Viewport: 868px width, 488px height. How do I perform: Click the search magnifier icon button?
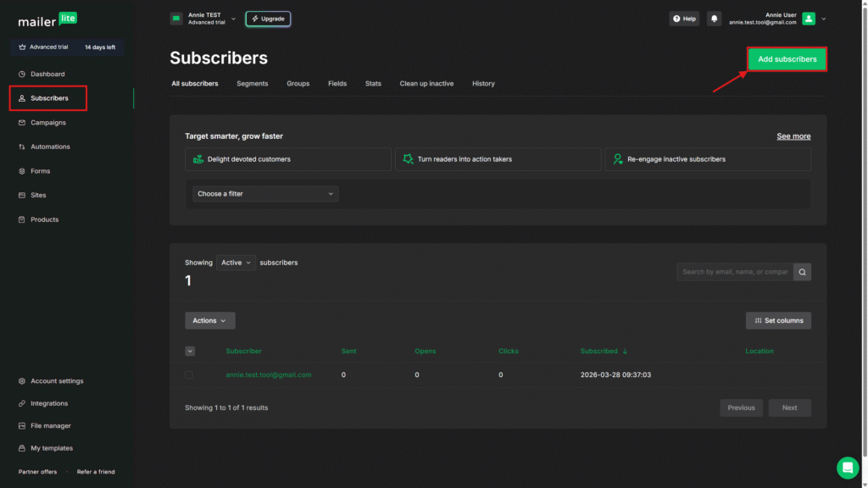coord(802,272)
